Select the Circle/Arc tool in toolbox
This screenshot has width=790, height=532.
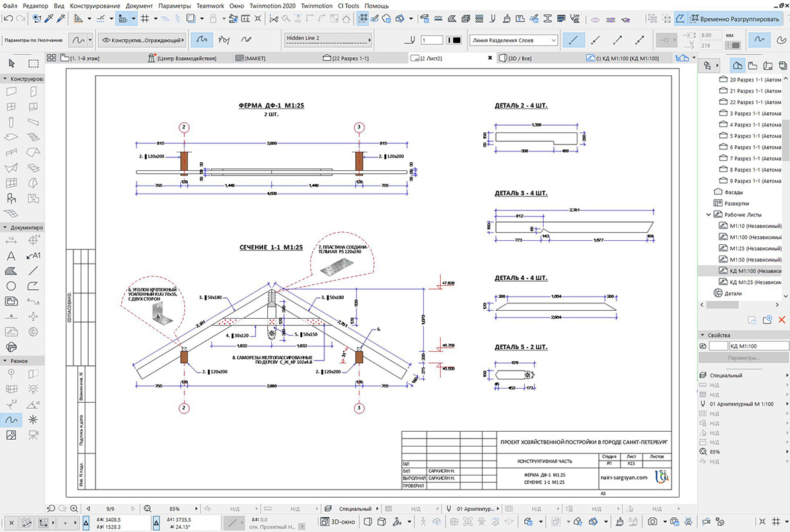(x=11, y=286)
